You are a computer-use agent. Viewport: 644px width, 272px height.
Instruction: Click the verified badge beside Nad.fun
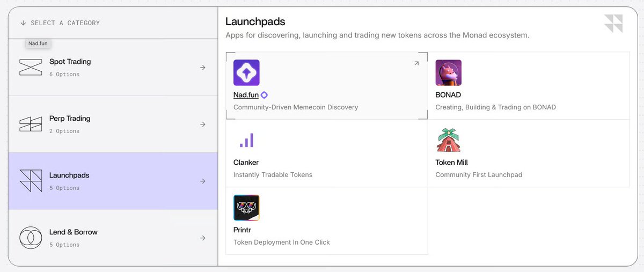[x=264, y=95]
